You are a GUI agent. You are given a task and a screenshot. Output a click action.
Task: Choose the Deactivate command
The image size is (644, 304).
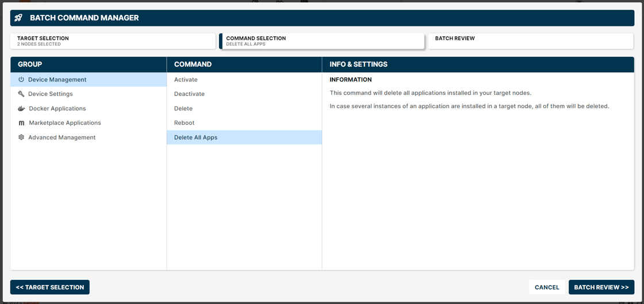click(x=244, y=94)
